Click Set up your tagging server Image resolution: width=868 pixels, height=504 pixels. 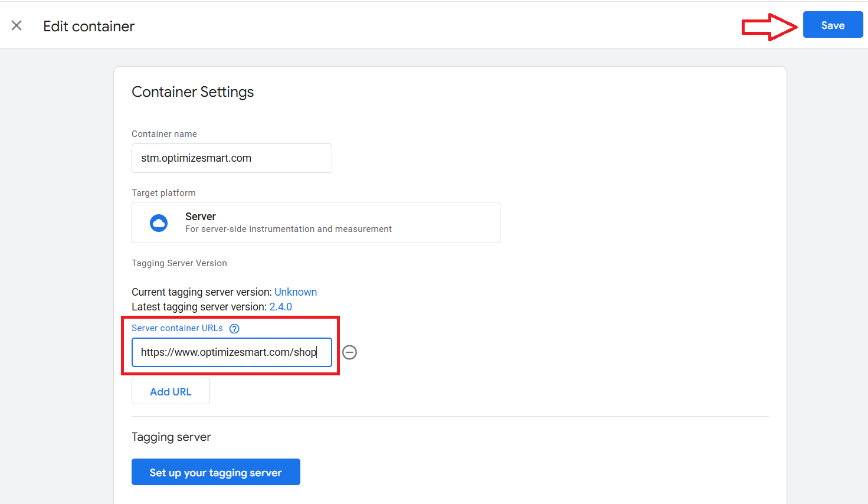pos(215,472)
